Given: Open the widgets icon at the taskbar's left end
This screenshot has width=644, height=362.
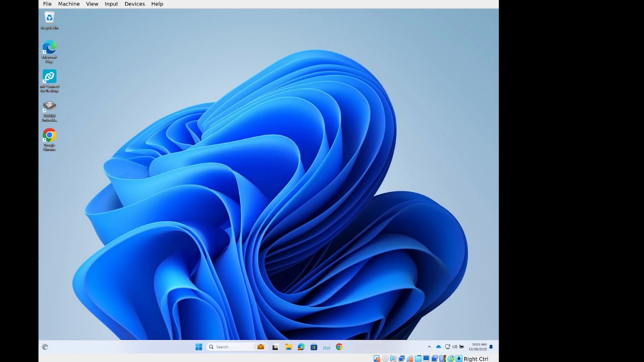Looking at the screenshot, I should 45,347.
